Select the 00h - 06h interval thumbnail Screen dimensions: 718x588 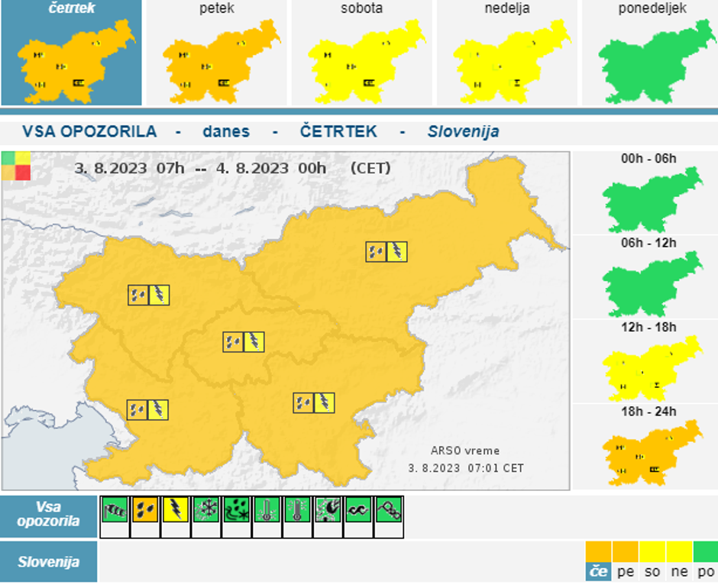tap(650, 194)
